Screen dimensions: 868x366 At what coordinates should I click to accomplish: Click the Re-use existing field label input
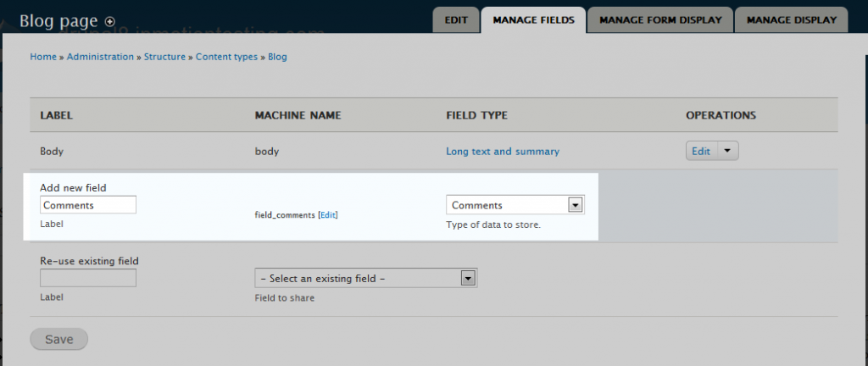click(x=88, y=278)
